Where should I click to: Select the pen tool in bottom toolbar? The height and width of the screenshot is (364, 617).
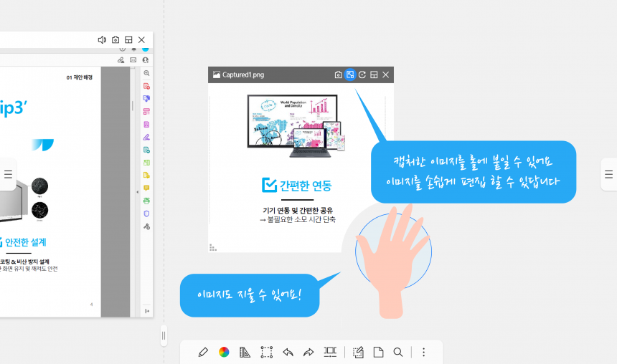click(203, 352)
